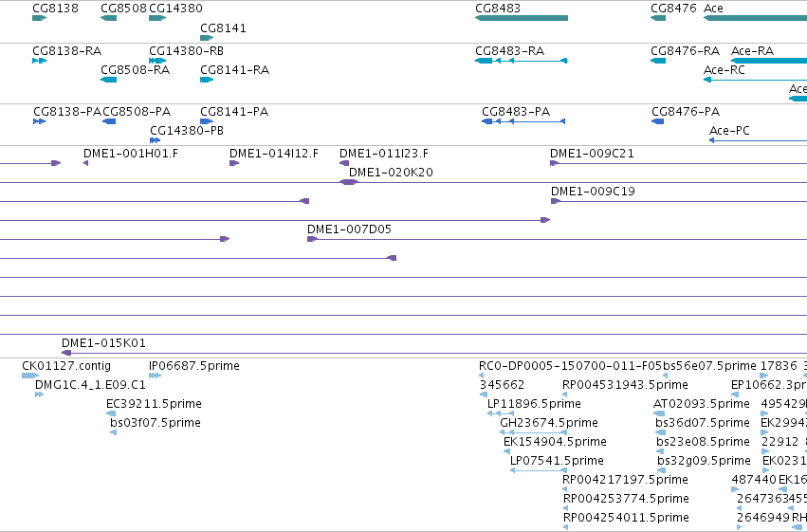Open BAC end DME1-011I23.F label
The image size is (807, 532).
coord(384,154)
